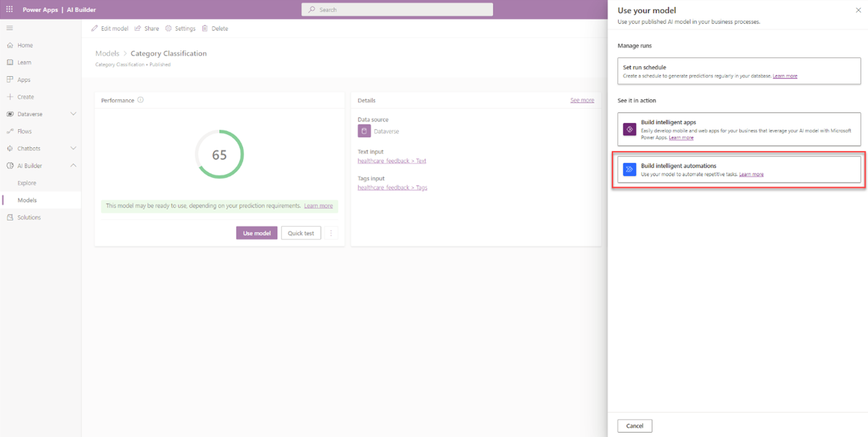Select the Build intelligent apps card
Screen dimensions: 868x437
739,129
